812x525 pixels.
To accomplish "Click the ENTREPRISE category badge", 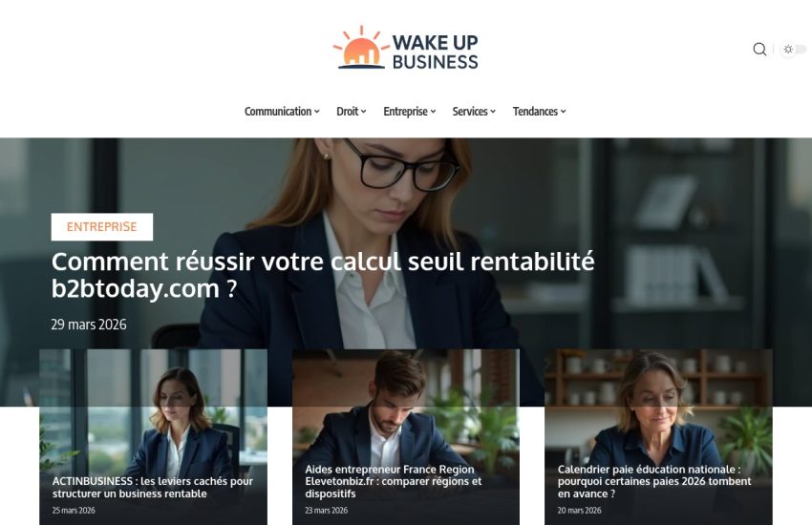I will pyautogui.click(x=102, y=226).
